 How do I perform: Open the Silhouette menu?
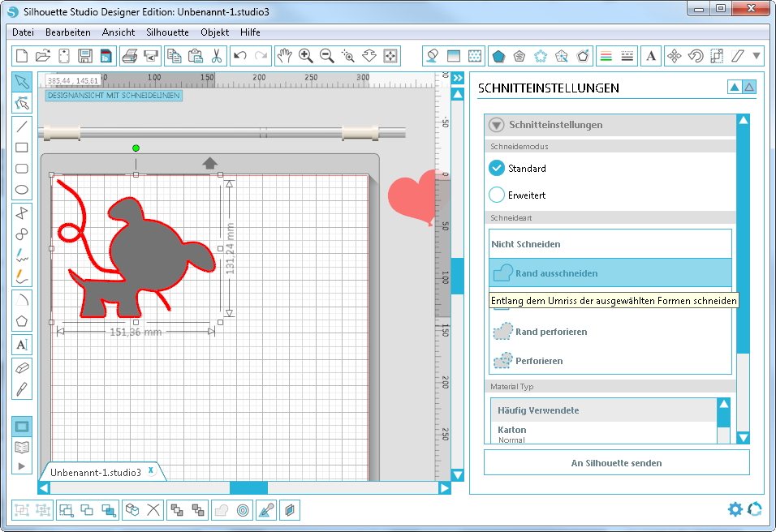(167, 32)
